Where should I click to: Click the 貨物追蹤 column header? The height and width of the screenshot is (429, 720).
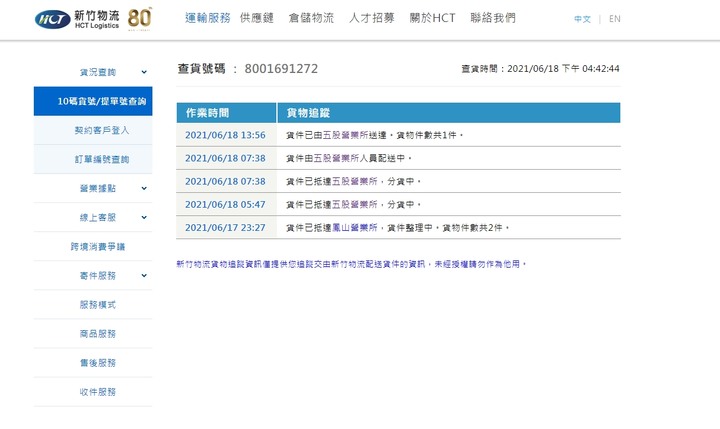tap(449, 113)
